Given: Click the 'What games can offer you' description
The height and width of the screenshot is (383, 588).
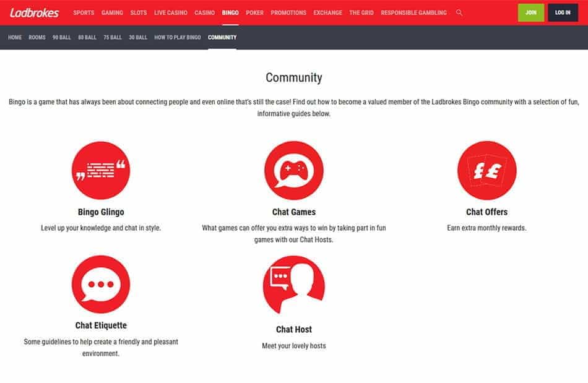Looking at the screenshot, I should tap(294, 233).
